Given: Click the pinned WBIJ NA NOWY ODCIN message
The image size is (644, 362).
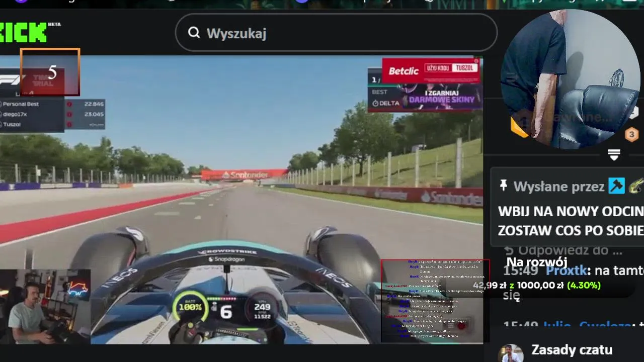Looking at the screenshot, I should click(x=571, y=221).
